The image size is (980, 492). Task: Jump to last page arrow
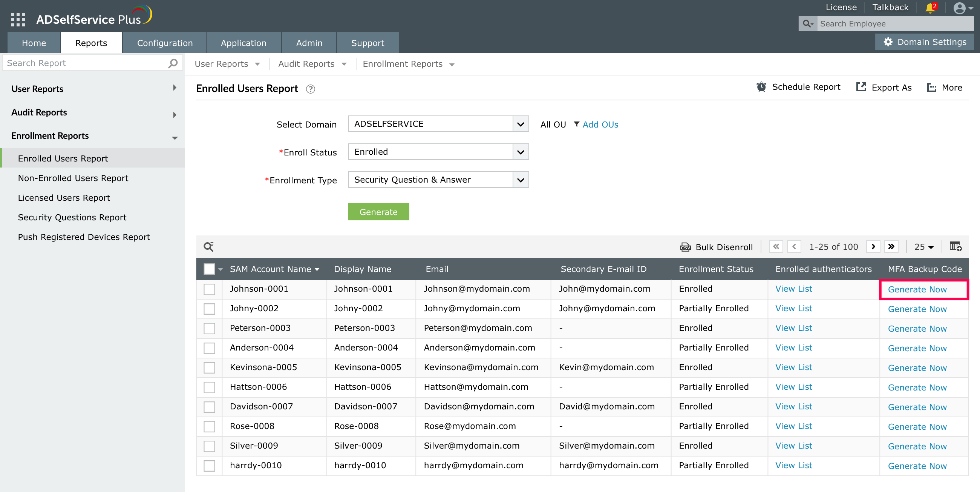pos(891,247)
